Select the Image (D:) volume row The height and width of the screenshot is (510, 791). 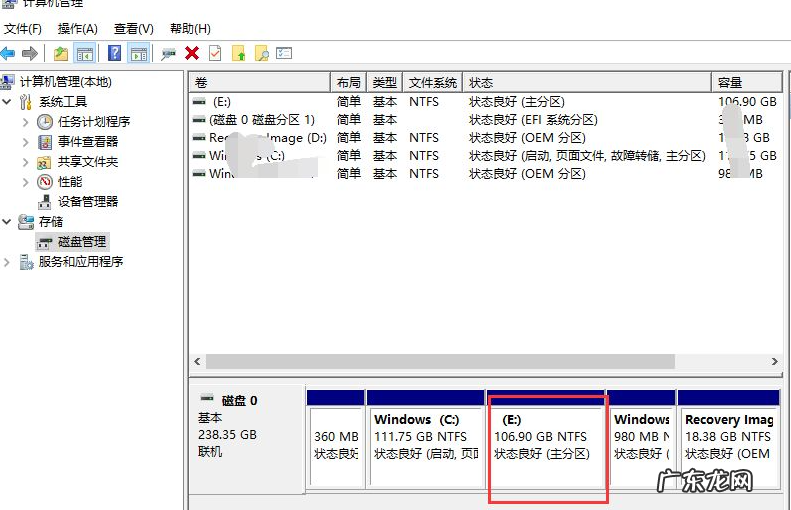tap(486, 138)
